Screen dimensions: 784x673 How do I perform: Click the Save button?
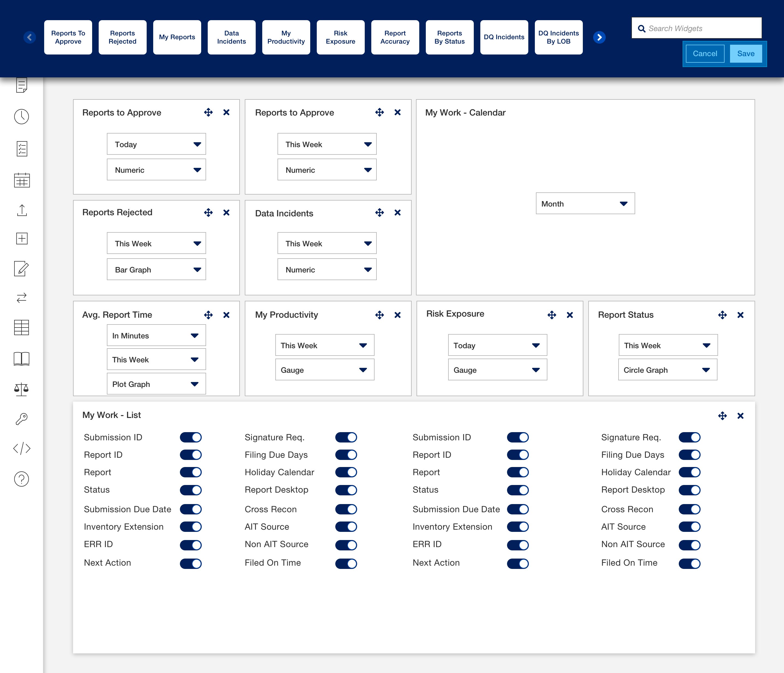[745, 53]
